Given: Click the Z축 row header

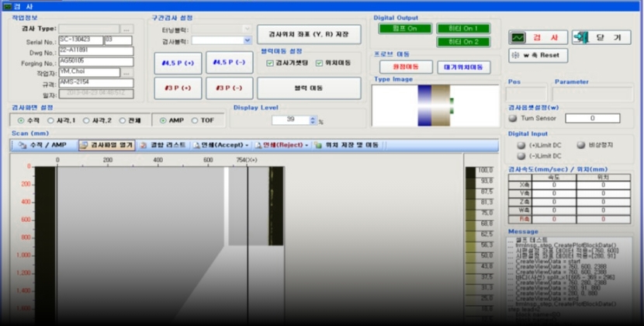Looking at the screenshot, I should click(x=520, y=203).
